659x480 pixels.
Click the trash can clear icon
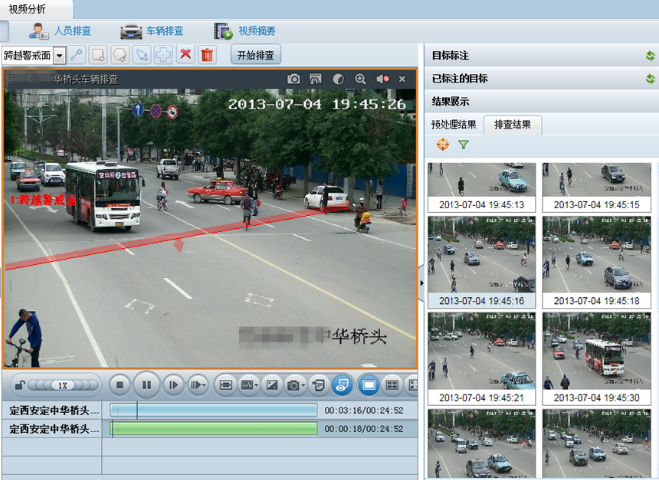[x=207, y=55]
